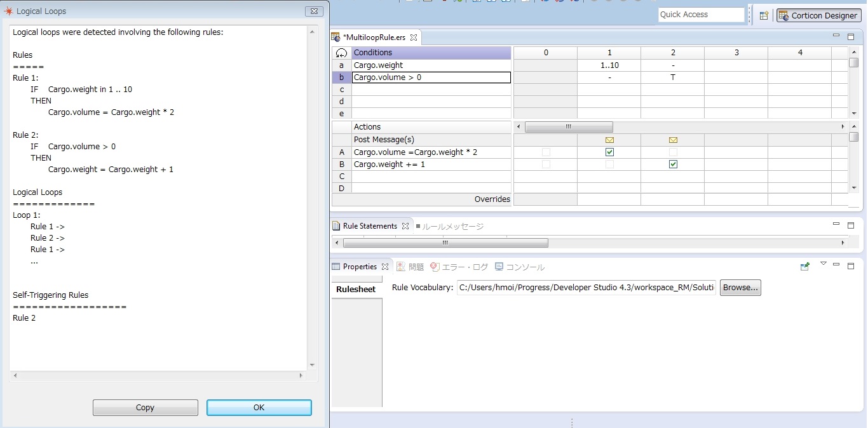
Task: Click the rule columns horizontal scrollbar thumb
Action: click(x=569, y=127)
